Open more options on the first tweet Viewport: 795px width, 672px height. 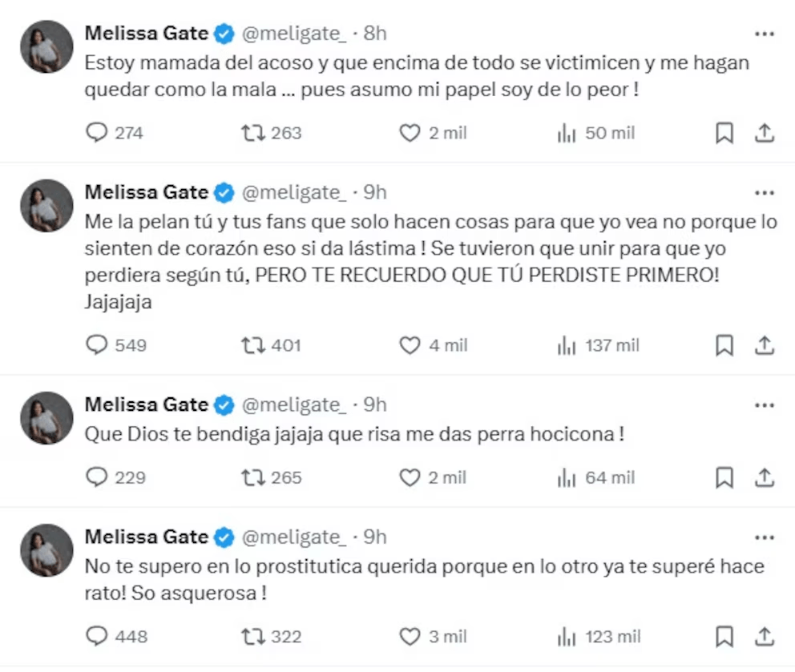coord(765,34)
